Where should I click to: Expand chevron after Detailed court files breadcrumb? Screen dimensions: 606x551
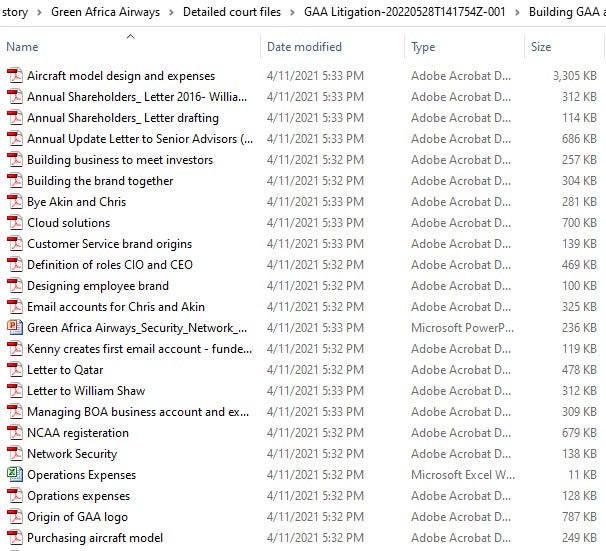293,12
